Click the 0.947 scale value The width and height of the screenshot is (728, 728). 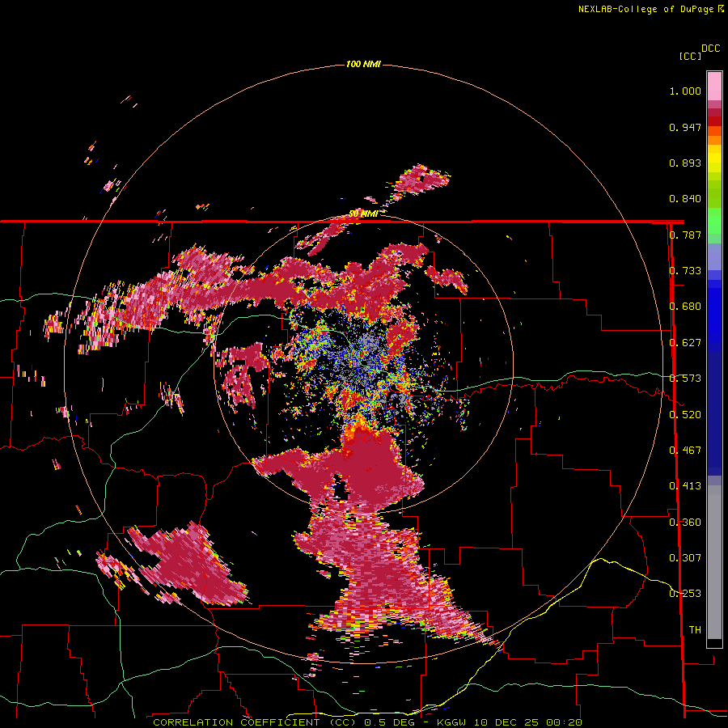tap(685, 127)
